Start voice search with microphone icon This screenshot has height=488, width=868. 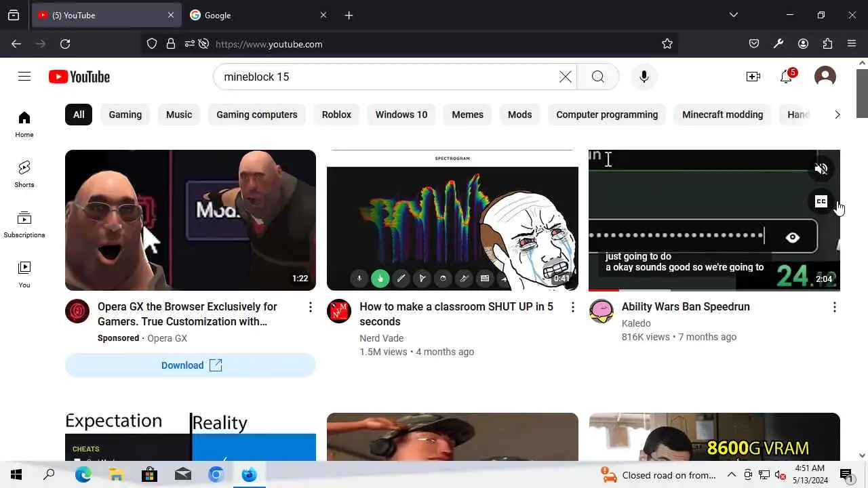click(x=644, y=77)
